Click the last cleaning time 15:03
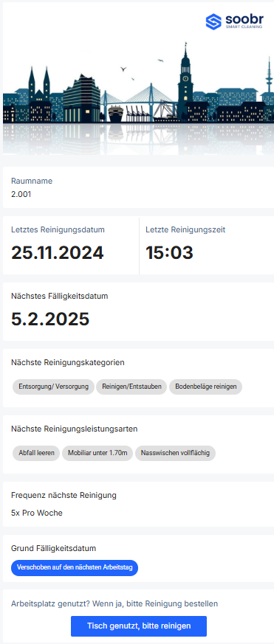This screenshot has width=274, height=644. (x=169, y=252)
